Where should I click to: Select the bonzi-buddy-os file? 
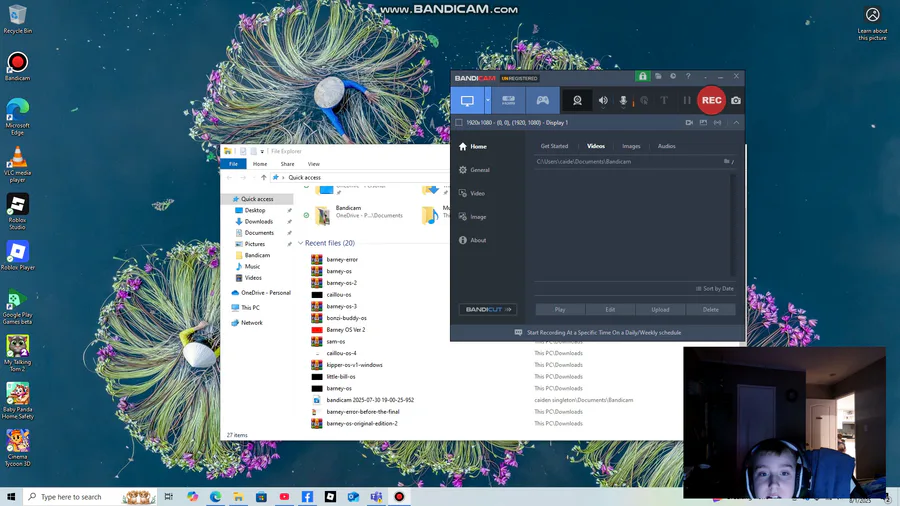346,318
